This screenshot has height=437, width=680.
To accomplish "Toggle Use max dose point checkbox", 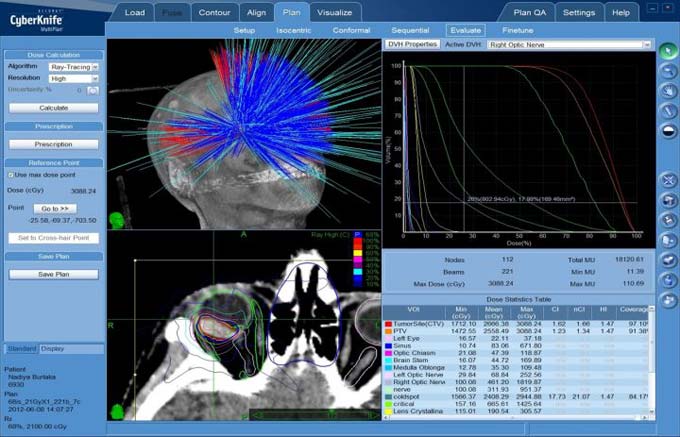I will coord(10,175).
